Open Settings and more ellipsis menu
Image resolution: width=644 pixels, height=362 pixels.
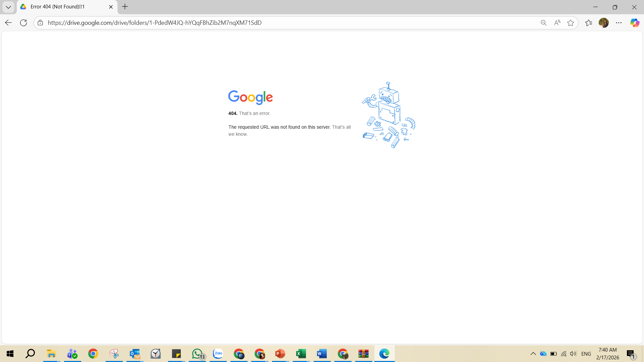[x=619, y=23]
